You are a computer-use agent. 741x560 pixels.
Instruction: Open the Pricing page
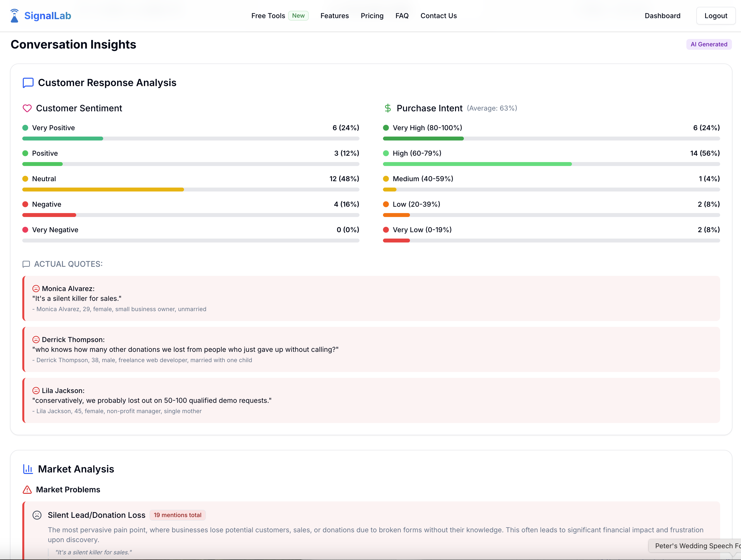coord(372,15)
